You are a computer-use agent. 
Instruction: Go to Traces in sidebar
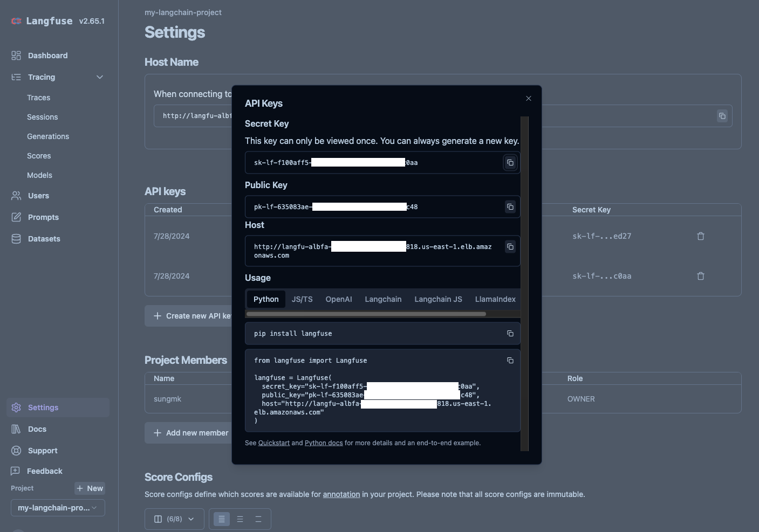pos(39,98)
